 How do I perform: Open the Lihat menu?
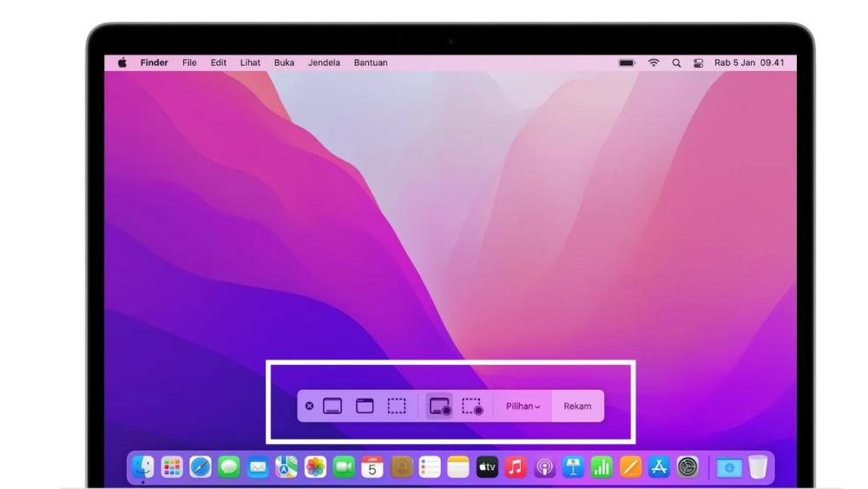pyautogui.click(x=250, y=63)
